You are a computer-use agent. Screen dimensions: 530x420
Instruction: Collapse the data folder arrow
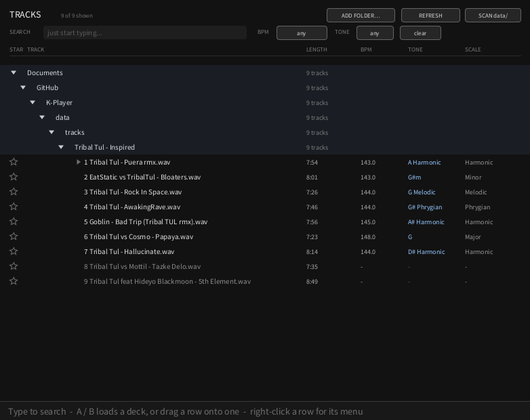(x=42, y=117)
